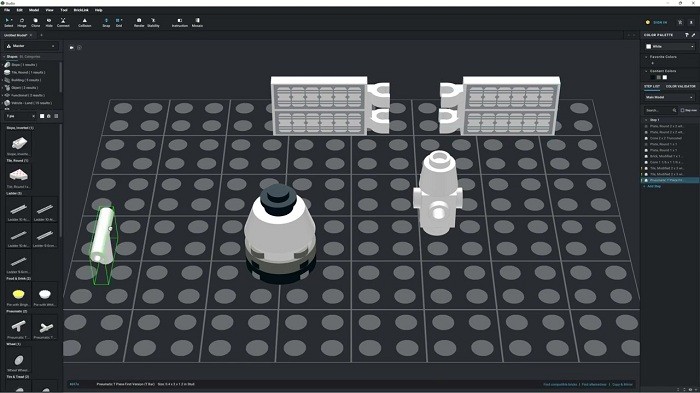This screenshot has height=393, width=700.
Task: Activate the Select tool
Action: tap(8, 22)
